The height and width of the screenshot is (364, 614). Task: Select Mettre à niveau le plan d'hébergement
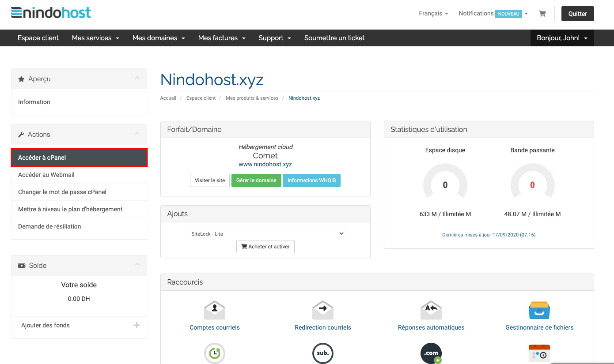(79, 209)
